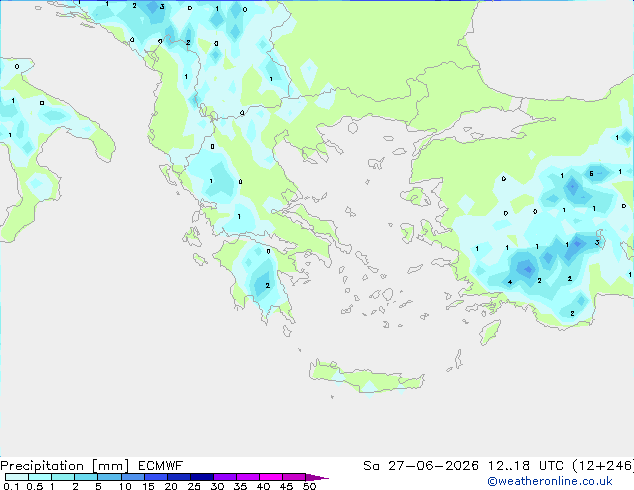
Task: Select the 5 to 10 mm legend swatch
Action: 109,477
